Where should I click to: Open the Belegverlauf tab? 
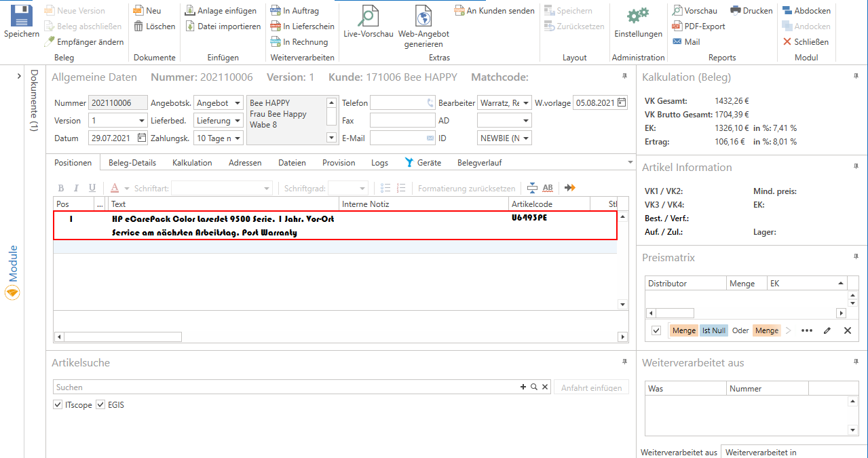(479, 163)
